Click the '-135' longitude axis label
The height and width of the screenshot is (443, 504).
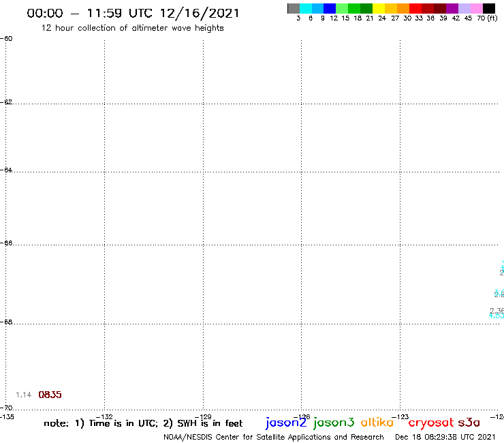tap(7, 417)
